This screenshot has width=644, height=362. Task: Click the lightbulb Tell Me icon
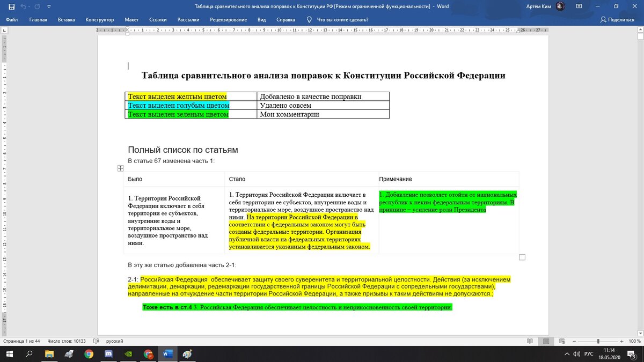[309, 20]
